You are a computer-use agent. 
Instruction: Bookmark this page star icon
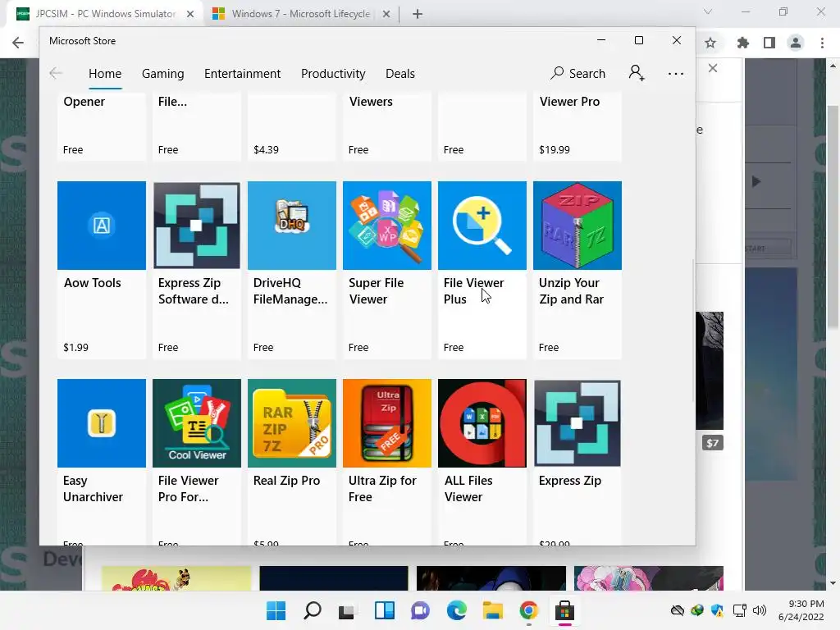(710, 43)
